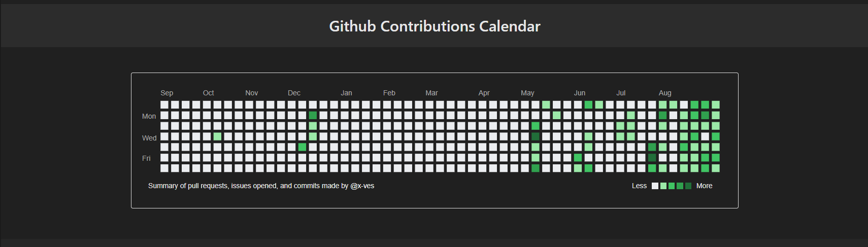Click the lightest gray swatch in the Less/More legend
868x247 pixels.
point(655,186)
